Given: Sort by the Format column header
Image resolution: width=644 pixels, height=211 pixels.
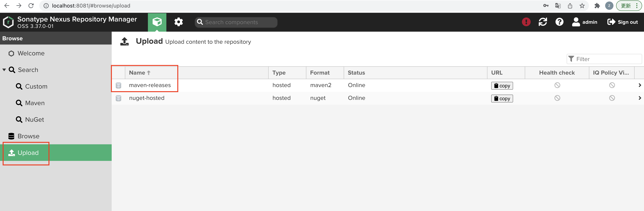Looking at the screenshot, I should tap(325, 73).
